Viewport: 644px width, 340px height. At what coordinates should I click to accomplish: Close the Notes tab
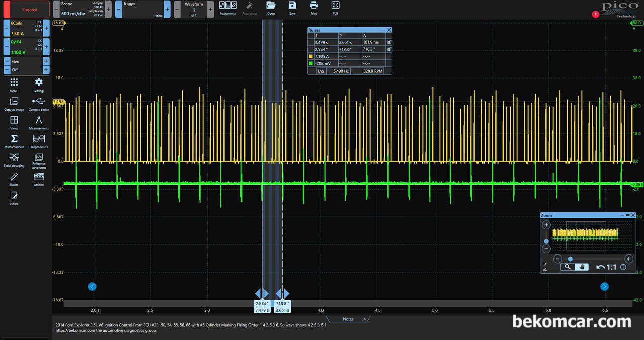click(365, 319)
